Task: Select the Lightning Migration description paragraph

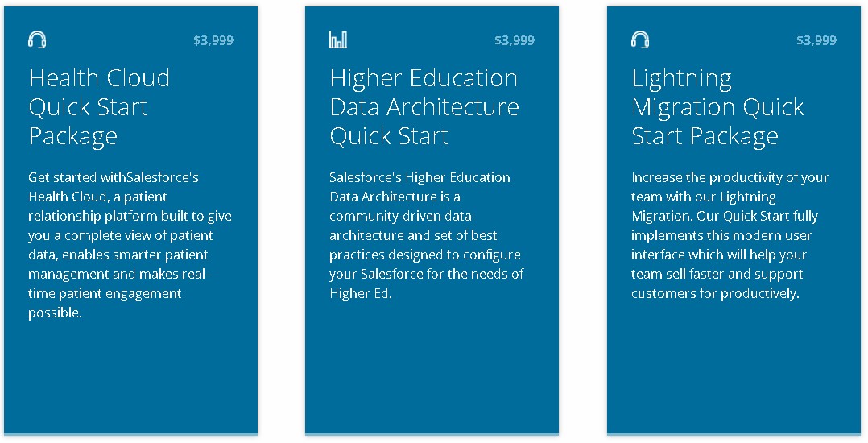Action: [x=730, y=235]
